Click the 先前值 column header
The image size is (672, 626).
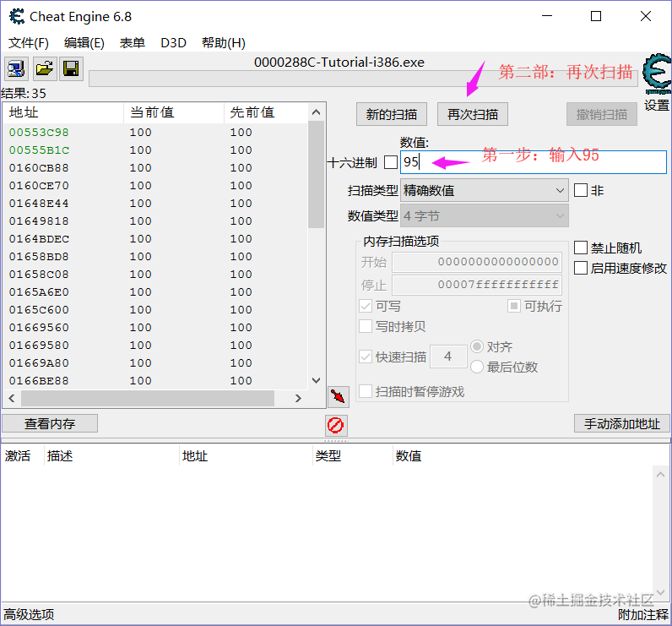point(266,112)
